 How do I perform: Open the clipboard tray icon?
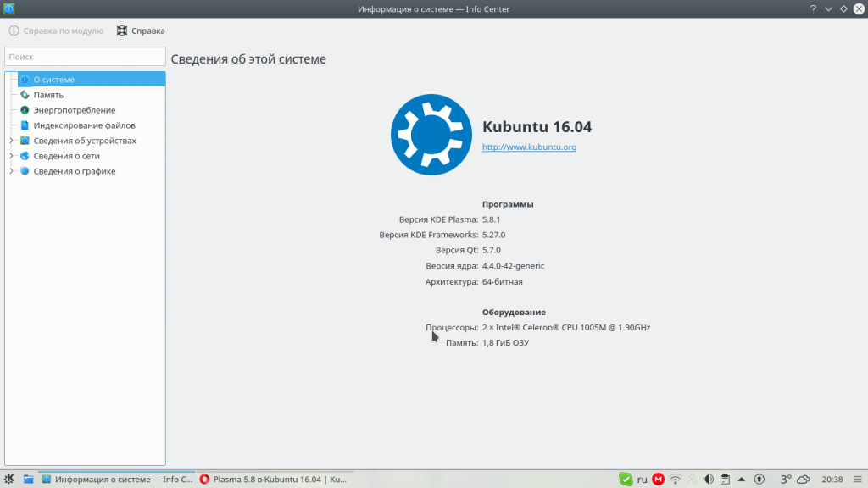(726, 480)
